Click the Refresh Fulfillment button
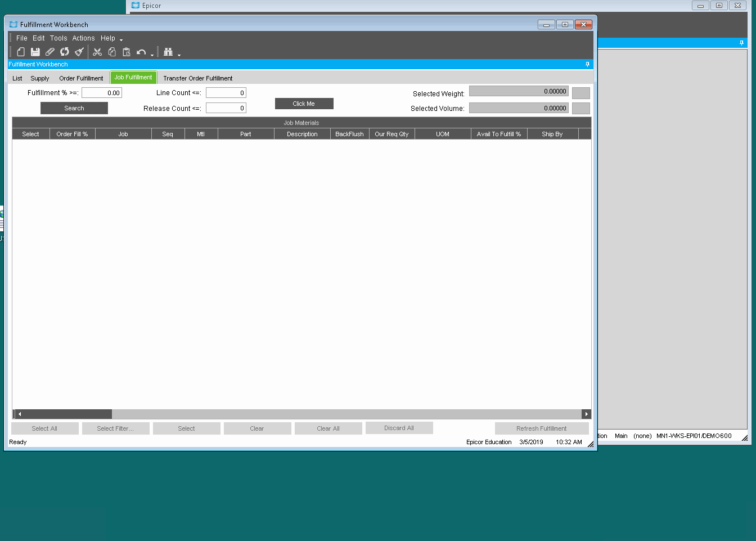 (x=542, y=428)
